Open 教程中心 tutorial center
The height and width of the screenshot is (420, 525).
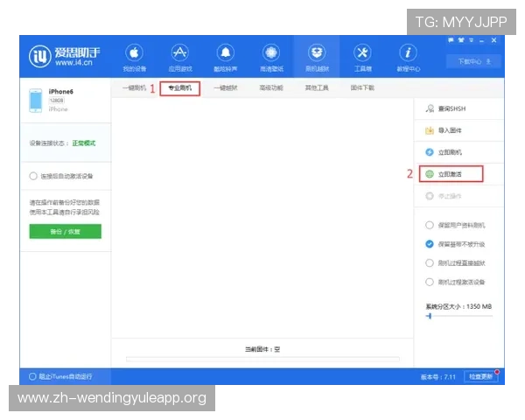pyautogui.click(x=408, y=58)
